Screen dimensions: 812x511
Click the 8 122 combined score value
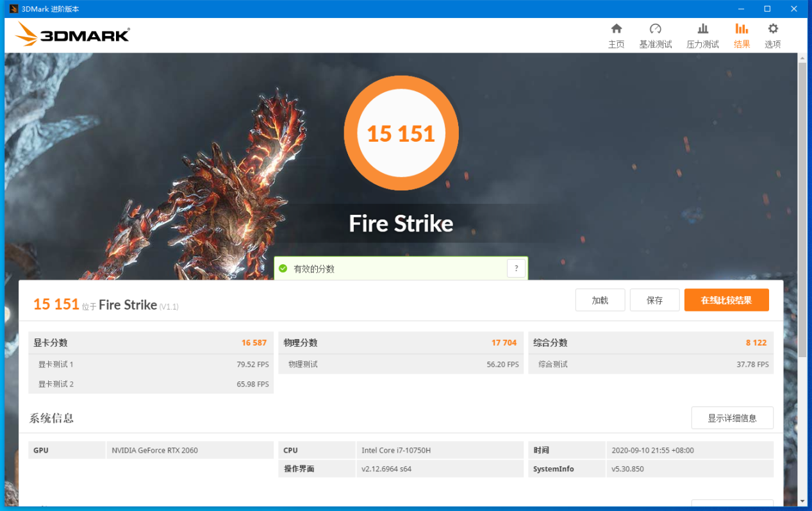[756, 343]
